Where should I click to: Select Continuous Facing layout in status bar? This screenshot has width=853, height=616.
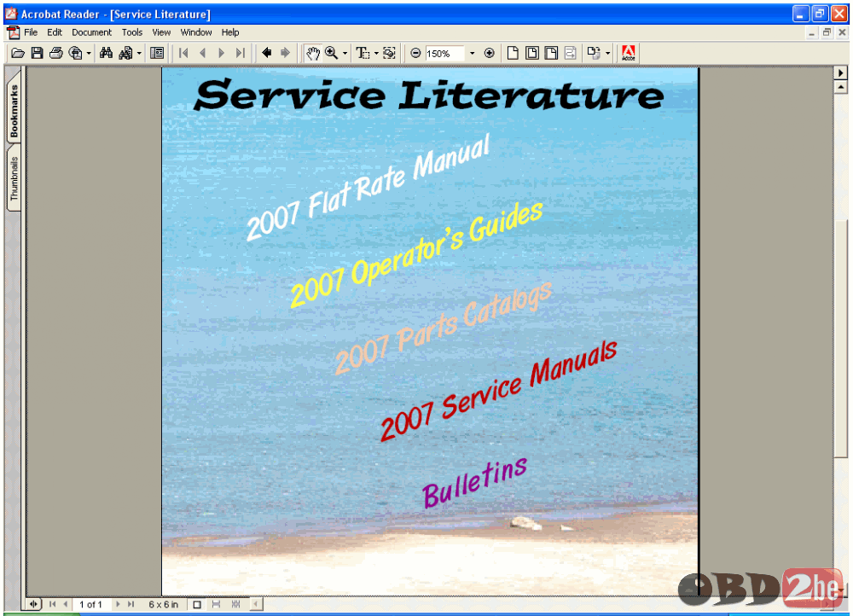[x=235, y=605]
